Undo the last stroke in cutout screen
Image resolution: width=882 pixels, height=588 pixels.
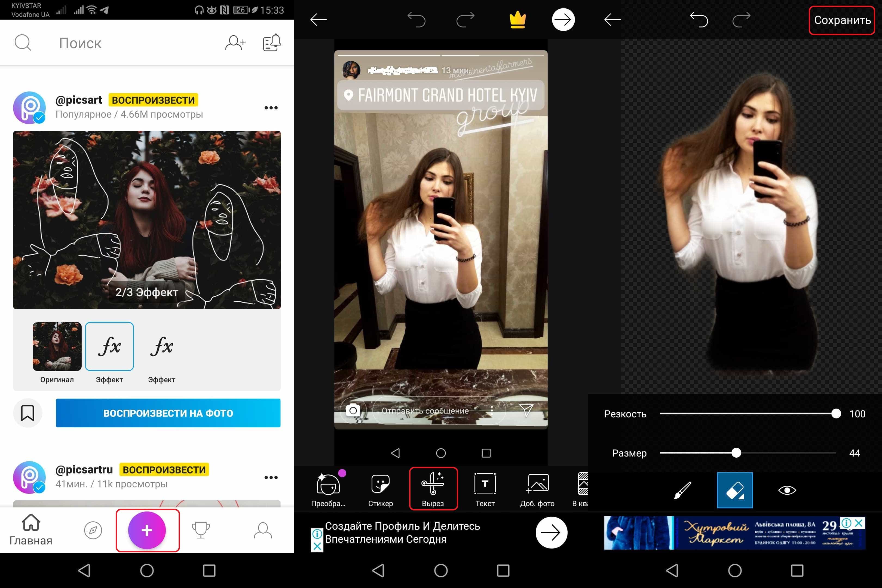[699, 20]
